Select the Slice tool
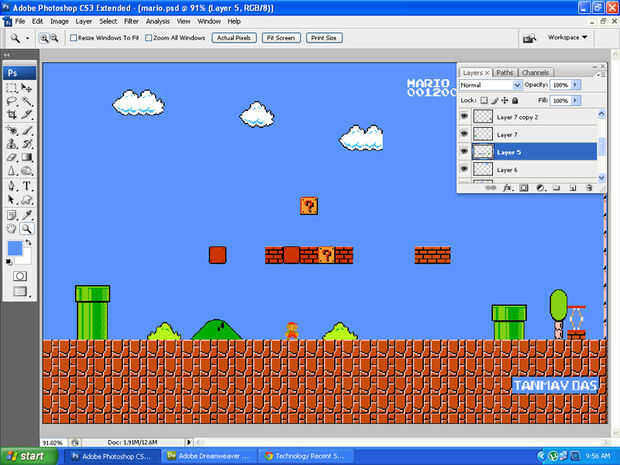This screenshot has width=620, height=465. [27, 115]
